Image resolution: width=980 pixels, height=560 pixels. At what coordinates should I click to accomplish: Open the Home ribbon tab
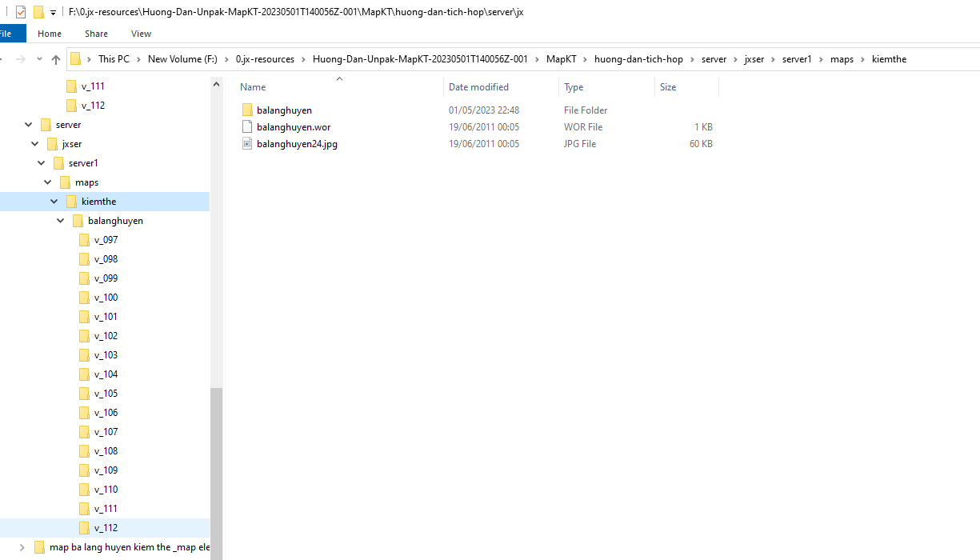coord(49,34)
